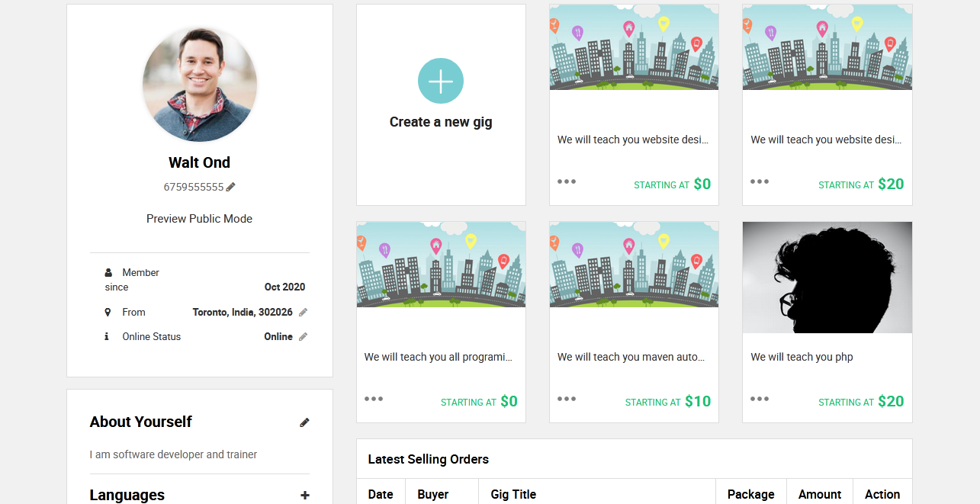Image resolution: width=980 pixels, height=504 pixels.
Task: Click the Gig Title column header
Action: pyautogui.click(x=513, y=494)
